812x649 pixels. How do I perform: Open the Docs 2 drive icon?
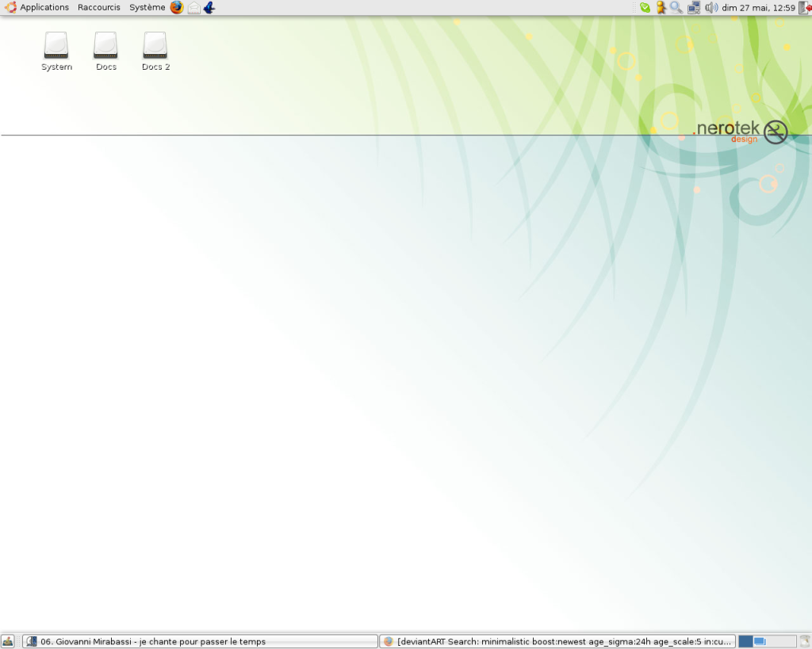155,52
